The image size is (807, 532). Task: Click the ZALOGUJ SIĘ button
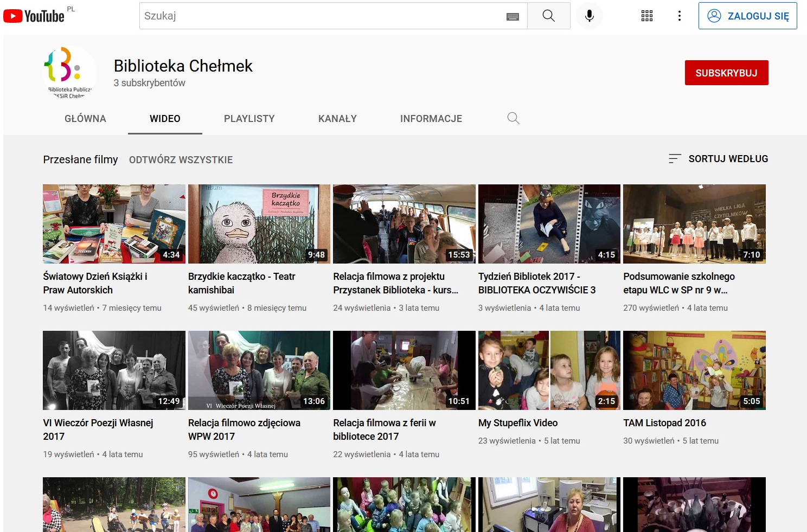click(x=747, y=16)
